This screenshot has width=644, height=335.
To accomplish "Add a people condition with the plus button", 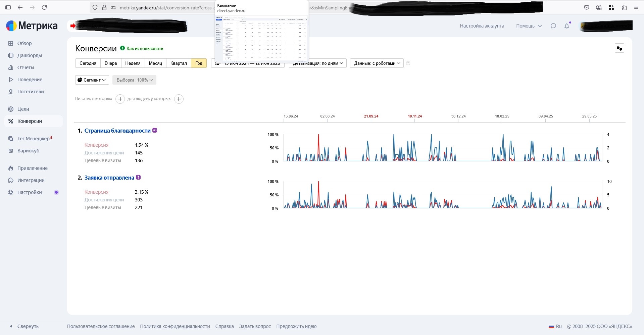I will [179, 99].
